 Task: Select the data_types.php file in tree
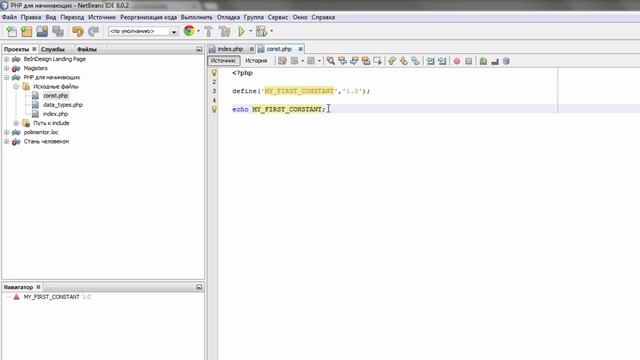coord(63,105)
